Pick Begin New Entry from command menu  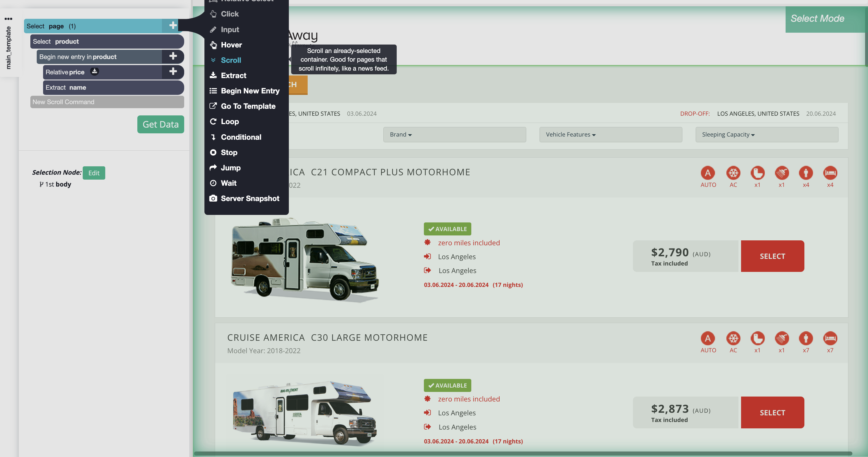pos(250,91)
